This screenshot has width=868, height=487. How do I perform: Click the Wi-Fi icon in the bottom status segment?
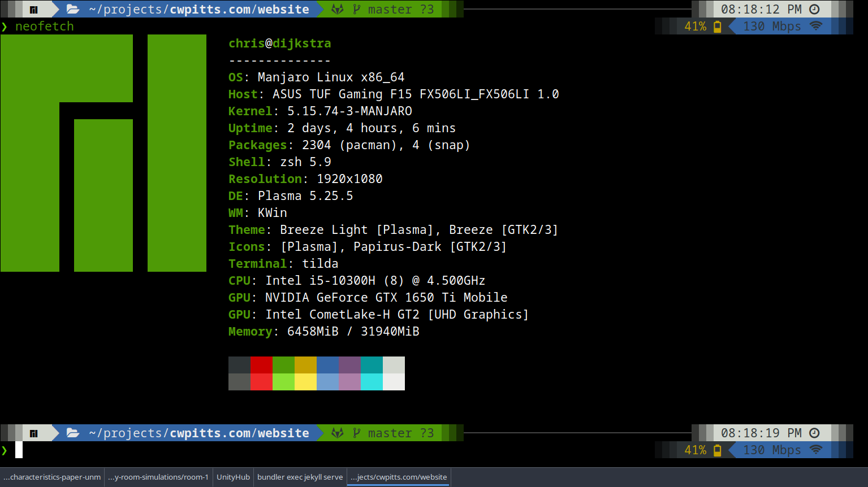click(x=815, y=450)
